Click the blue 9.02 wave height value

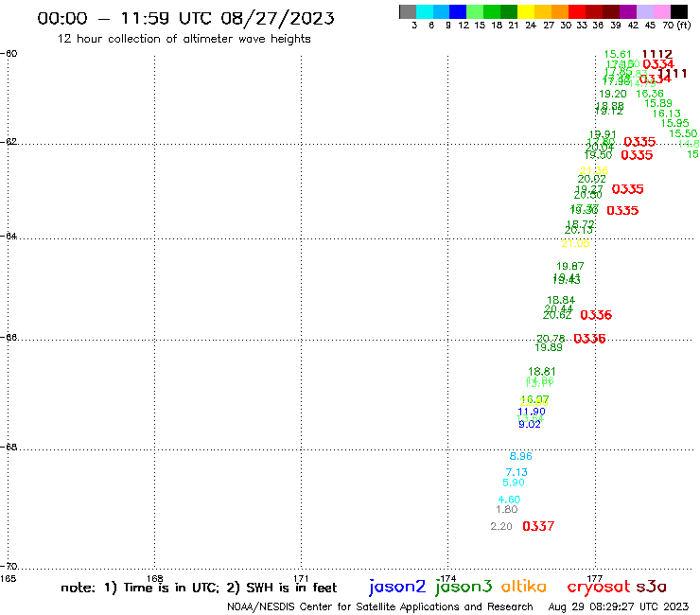530,424
